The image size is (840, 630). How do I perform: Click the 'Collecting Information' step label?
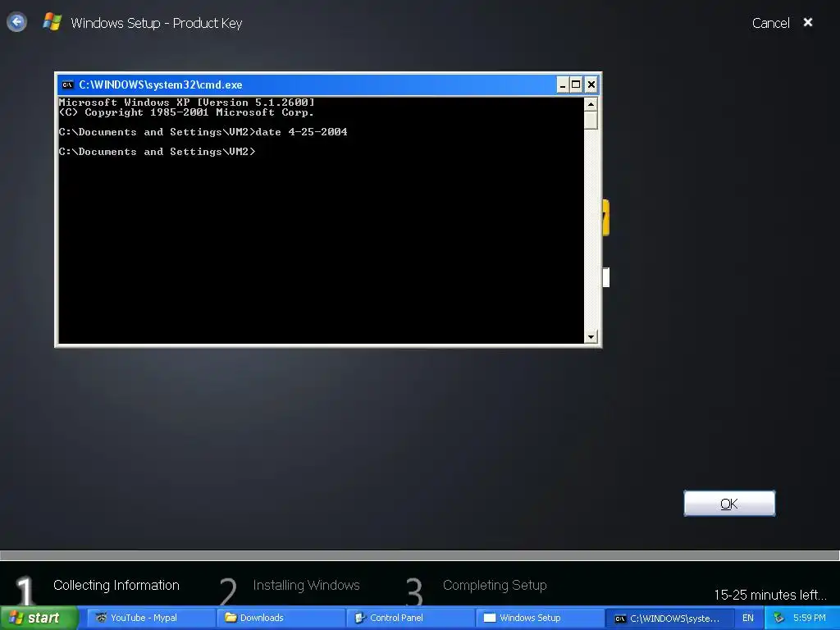[116, 586]
